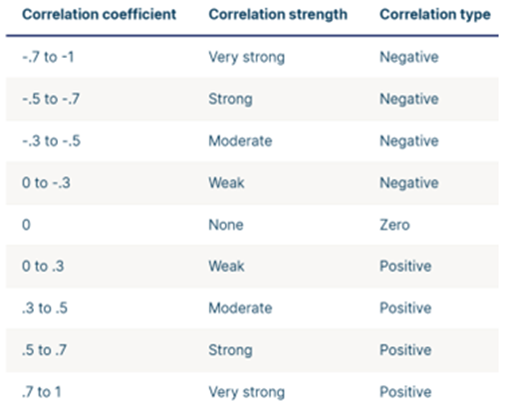Select the 0 to .3 coefficient cell
The image size is (508, 415).
(43, 266)
